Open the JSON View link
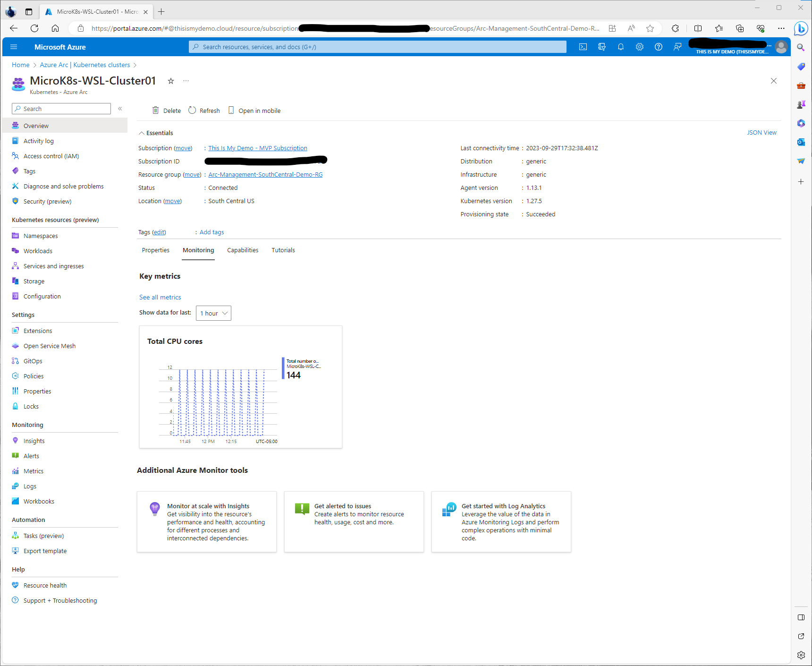 [x=761, y=133]
